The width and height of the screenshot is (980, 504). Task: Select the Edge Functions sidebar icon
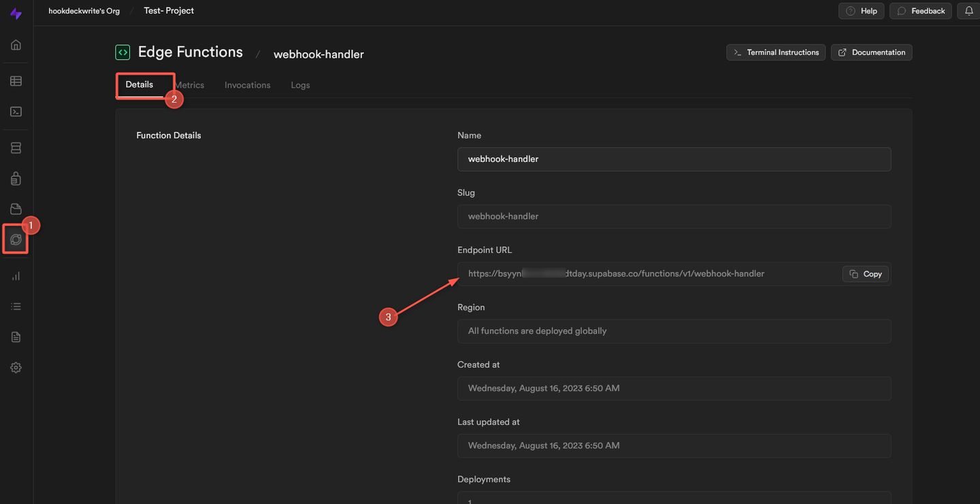[15, 239]
